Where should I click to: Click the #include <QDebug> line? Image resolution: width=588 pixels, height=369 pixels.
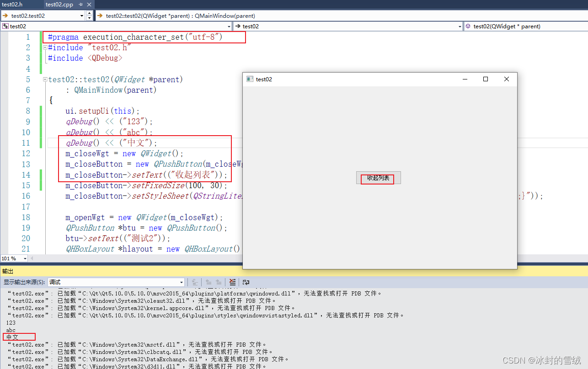pos(85,58)
